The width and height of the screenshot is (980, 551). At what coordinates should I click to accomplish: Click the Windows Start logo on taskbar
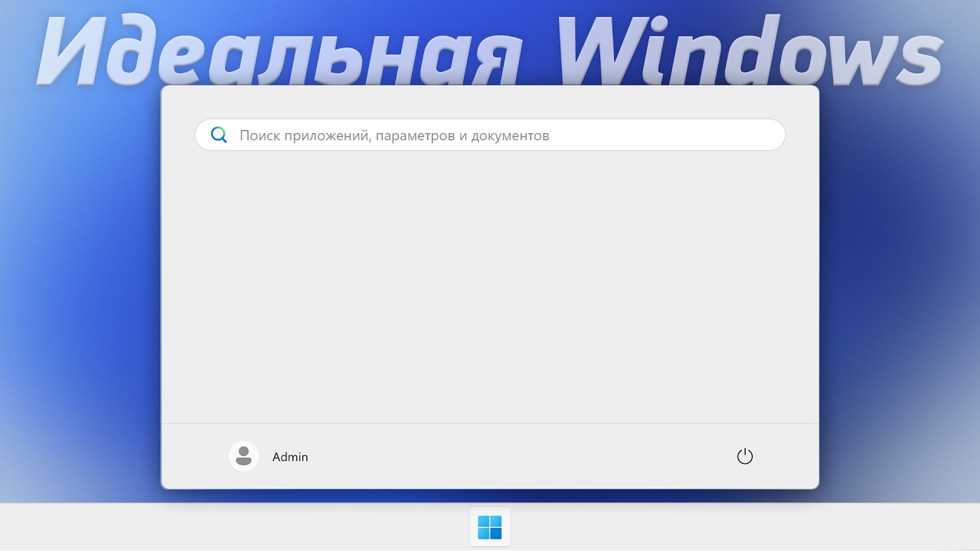coord(490,527)
